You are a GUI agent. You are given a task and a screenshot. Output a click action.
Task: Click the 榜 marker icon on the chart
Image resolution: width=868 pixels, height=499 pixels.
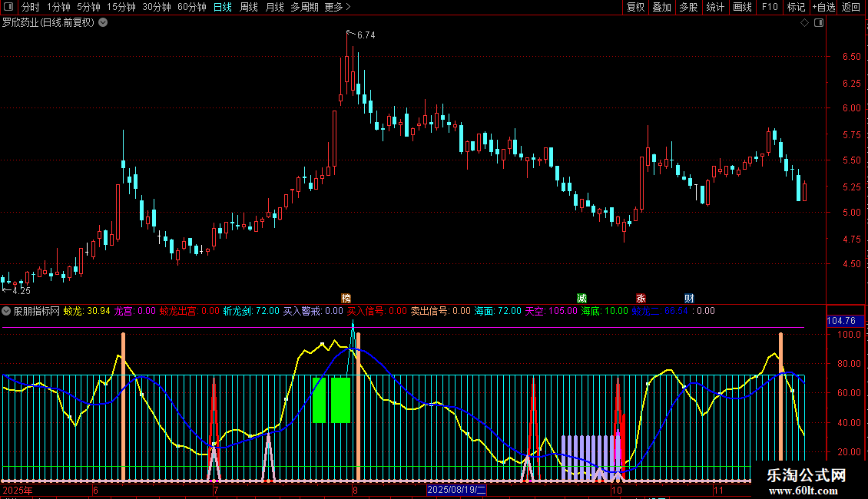click(346, 298)
